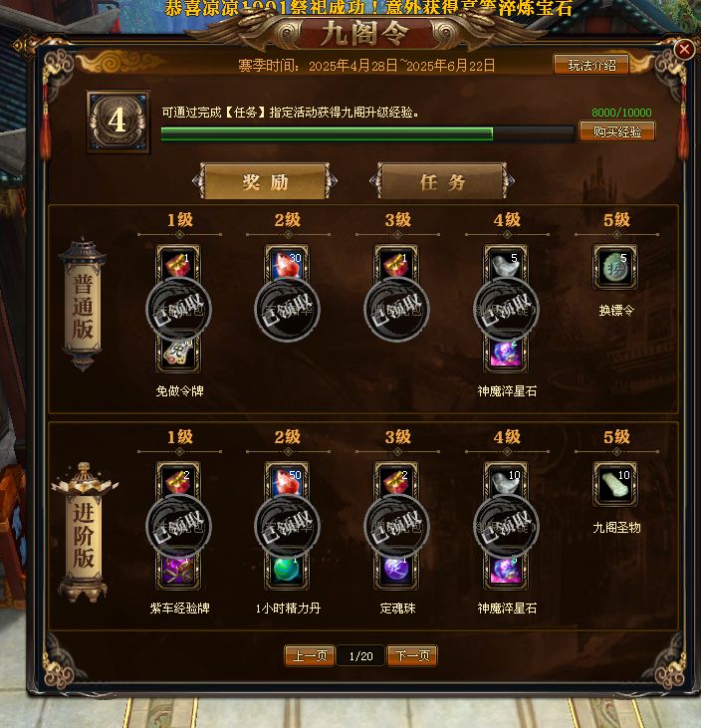Click the 进阶版 row 神魔淬星石 icon
Screen dimensions: 701x728
tap(506, 572)
